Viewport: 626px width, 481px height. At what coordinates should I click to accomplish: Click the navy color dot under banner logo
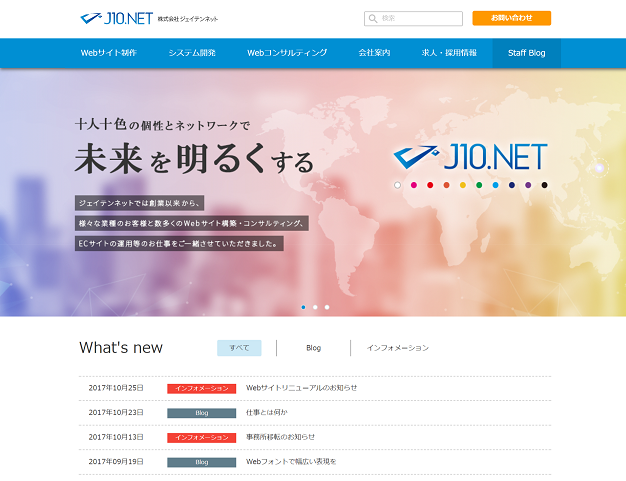512,185
